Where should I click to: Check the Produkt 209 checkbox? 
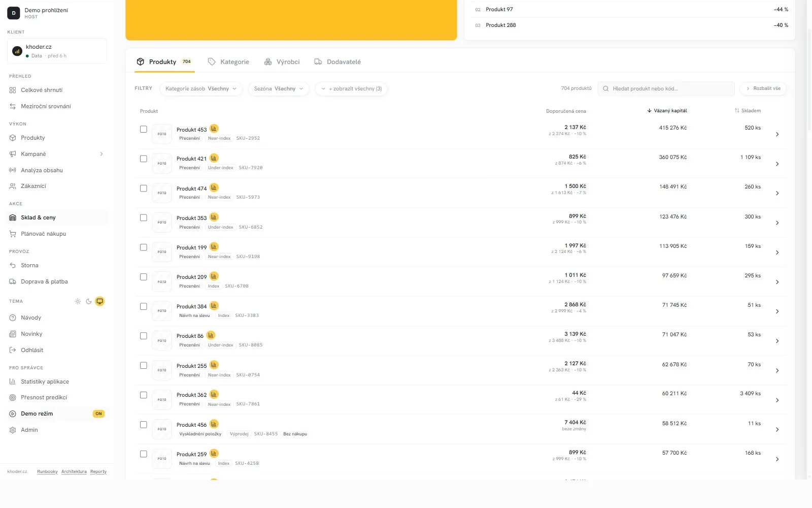(x=144, y=277)
